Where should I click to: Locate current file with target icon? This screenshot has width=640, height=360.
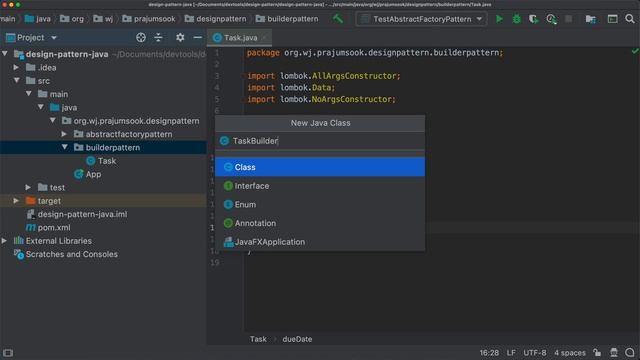click(141, 38)
